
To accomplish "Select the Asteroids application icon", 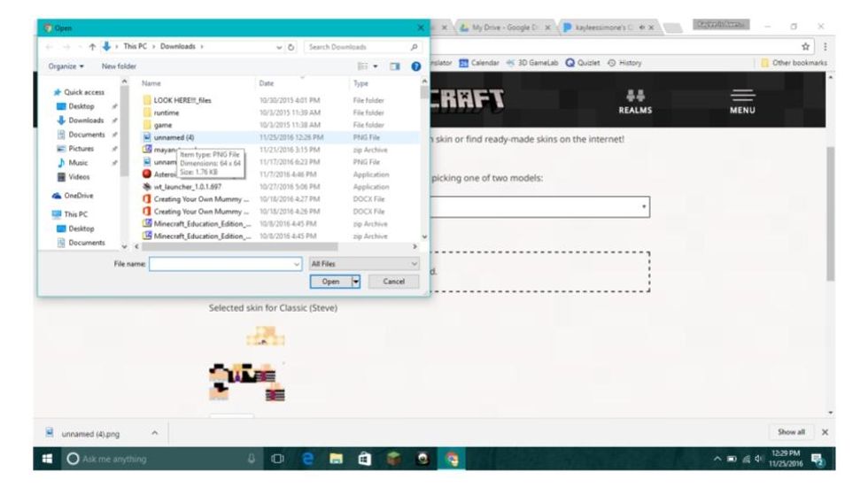I will (x=147, y=174).
